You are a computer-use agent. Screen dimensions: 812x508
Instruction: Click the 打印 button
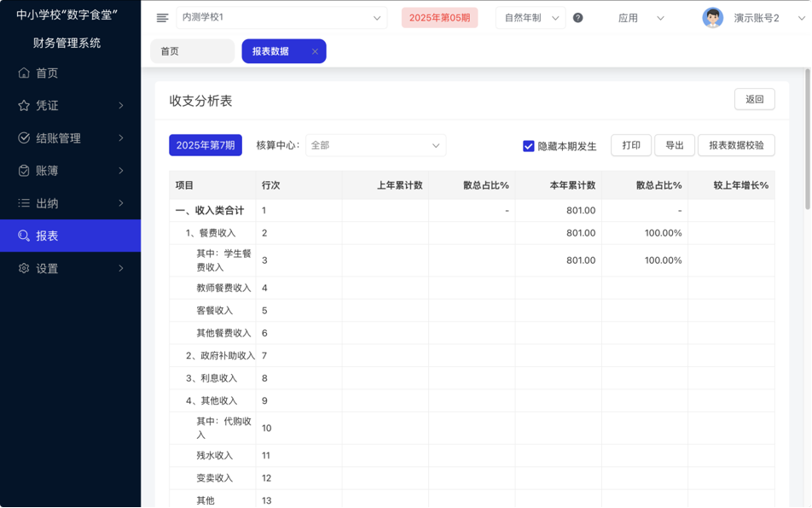click(x=631, y=145)
